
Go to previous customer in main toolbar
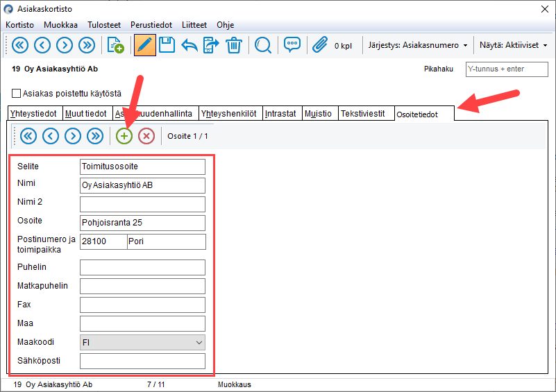click(42, 45)
